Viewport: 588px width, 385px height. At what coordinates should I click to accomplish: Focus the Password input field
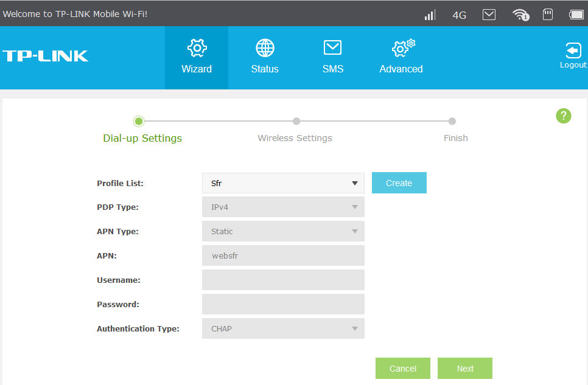(x=283, y=304)
